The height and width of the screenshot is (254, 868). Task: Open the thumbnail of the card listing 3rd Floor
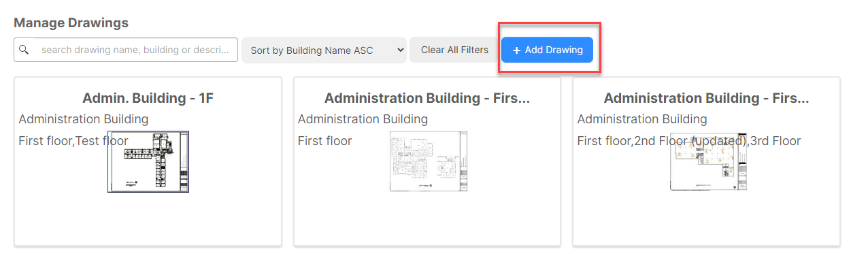pyautogui.click(x=707, y=161)
